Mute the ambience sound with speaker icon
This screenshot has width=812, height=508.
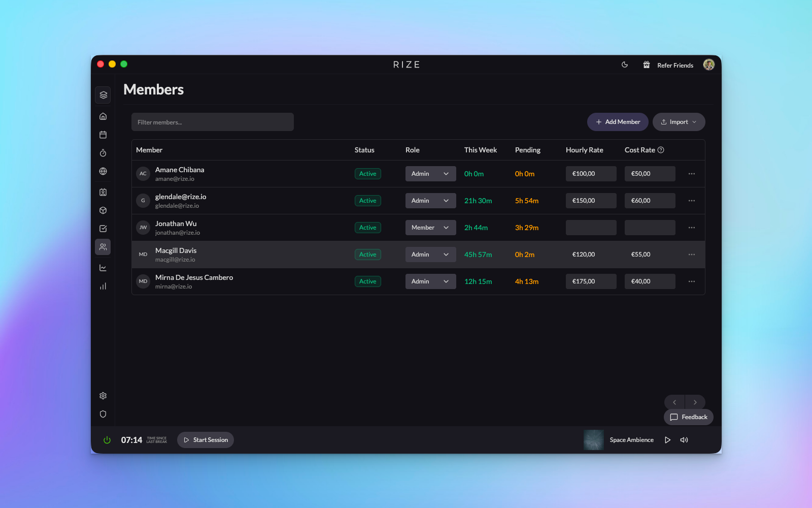[684, 440]
